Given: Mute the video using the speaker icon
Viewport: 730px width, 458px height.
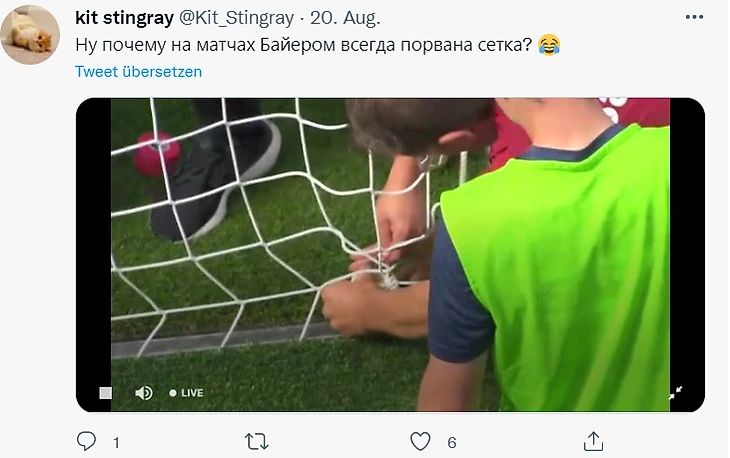Looking at the screenshot, I should pyautogui.click(x=143, y=393).
